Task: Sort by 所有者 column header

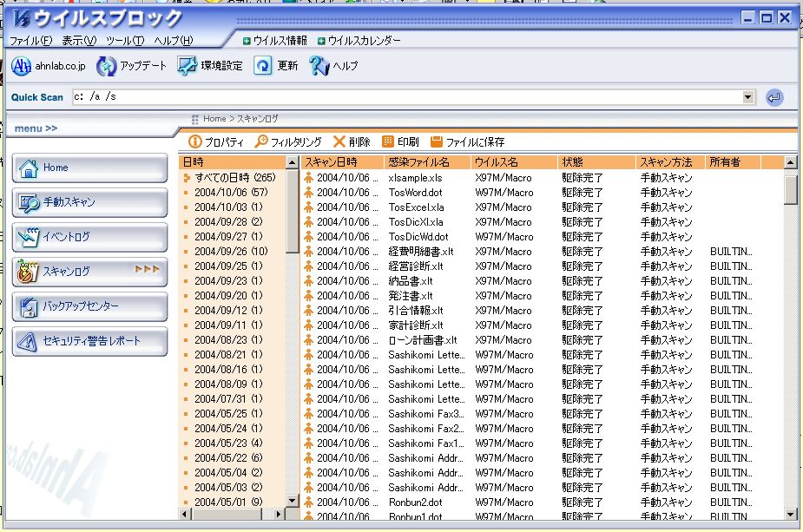Action: (734, 162)
